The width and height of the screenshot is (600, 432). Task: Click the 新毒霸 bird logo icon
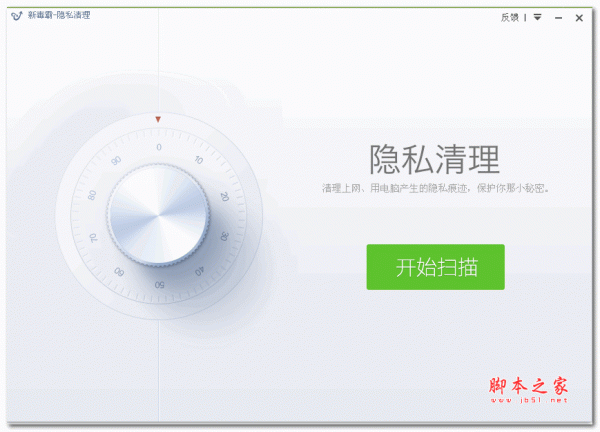(x=17, y=16)
